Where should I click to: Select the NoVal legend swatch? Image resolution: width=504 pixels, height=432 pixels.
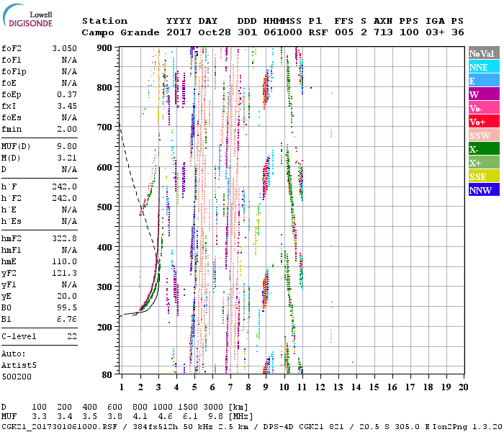483,53
